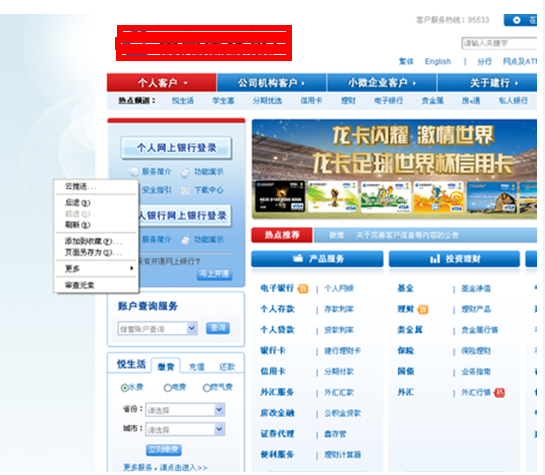The height and width of the screenshot is (475, 545).
Task: Choose 审查元素 from the context menu
Action: point(96,285)
